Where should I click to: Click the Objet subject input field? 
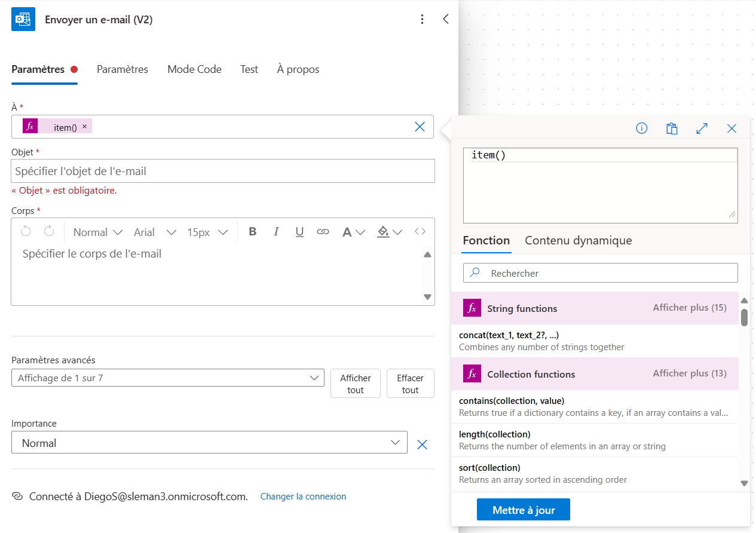(x=223, y=171)
